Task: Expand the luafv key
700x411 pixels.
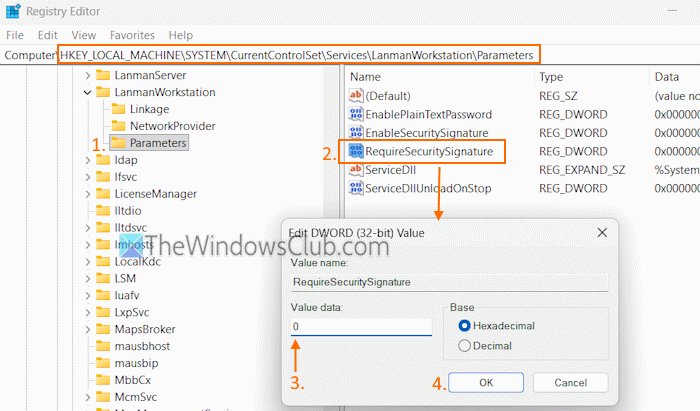Action: pyautogui.click(x=88, y=295)
